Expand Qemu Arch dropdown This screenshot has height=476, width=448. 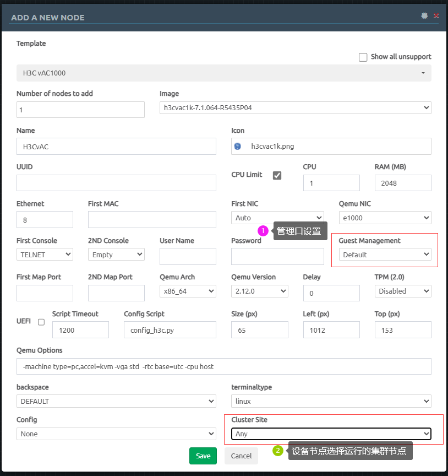click(x=188, y=291)
